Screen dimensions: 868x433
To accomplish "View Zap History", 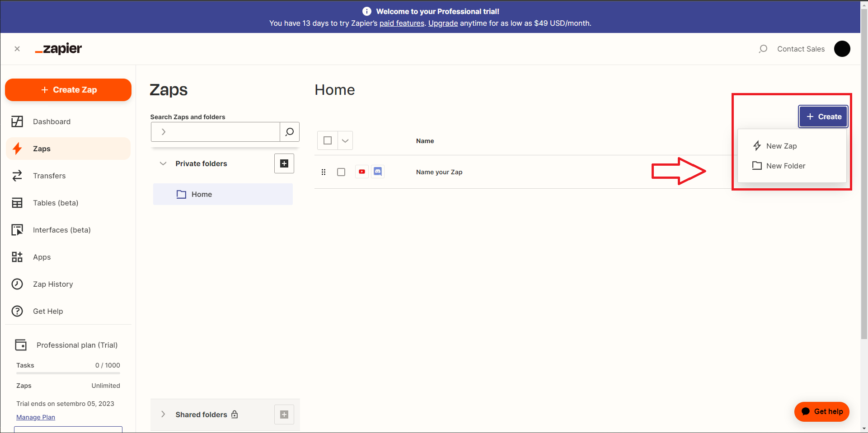I will click(x=53, y=284).
